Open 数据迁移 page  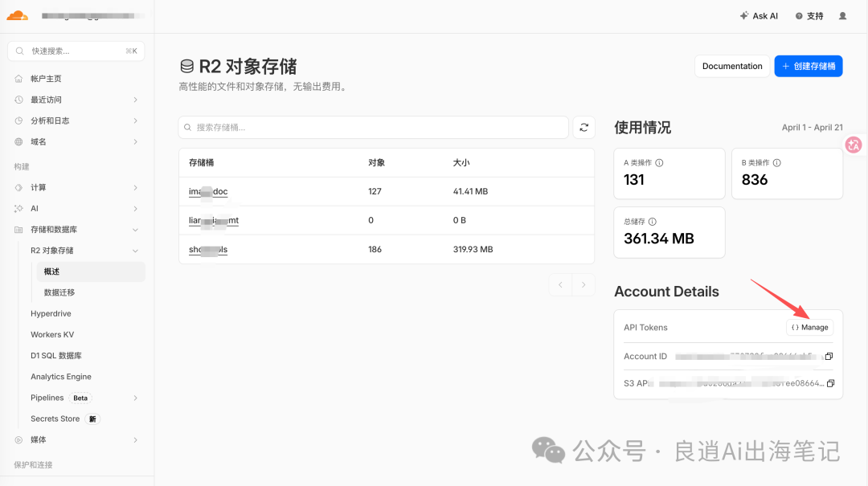[59, 293]
